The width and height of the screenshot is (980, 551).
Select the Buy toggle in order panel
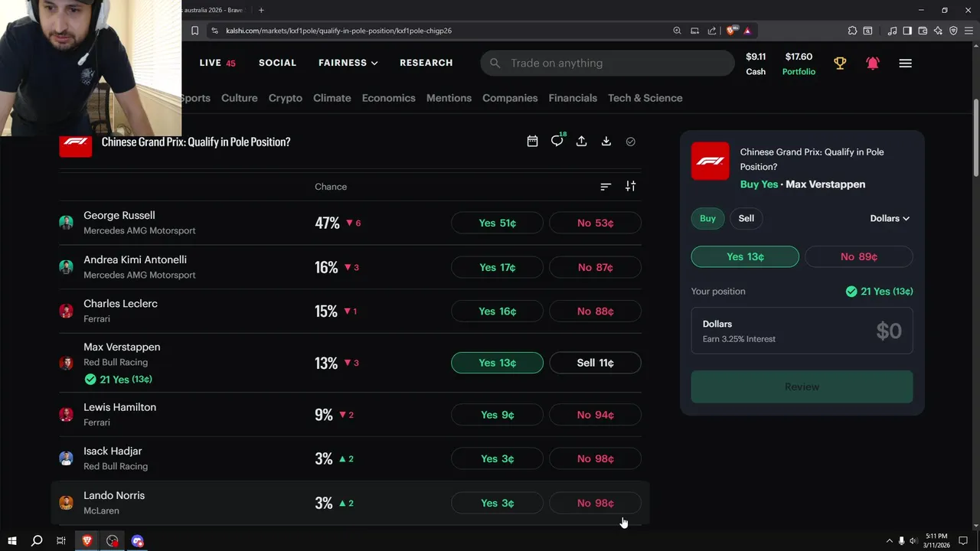pyautogui.click(x=707, y=218)
